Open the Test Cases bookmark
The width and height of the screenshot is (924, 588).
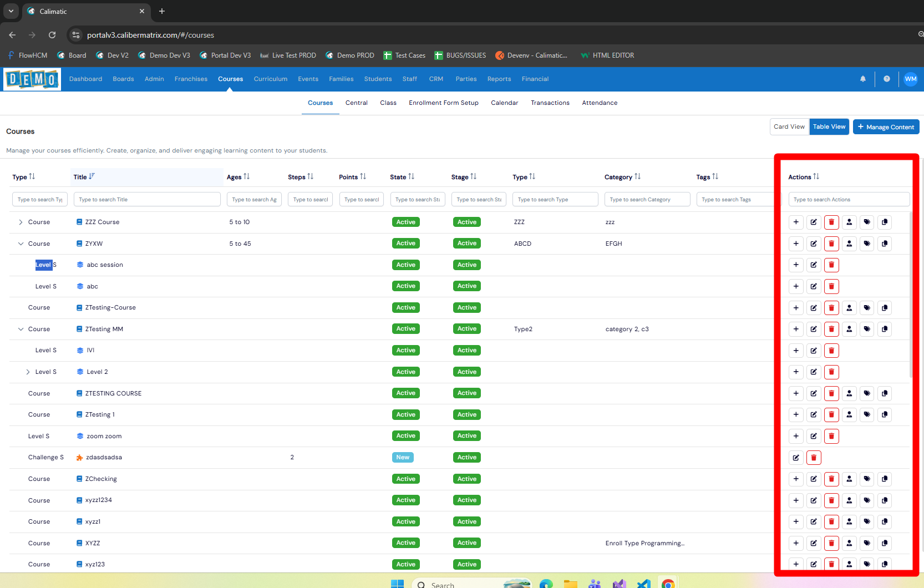pyautogui.click(x=404, y=55)
